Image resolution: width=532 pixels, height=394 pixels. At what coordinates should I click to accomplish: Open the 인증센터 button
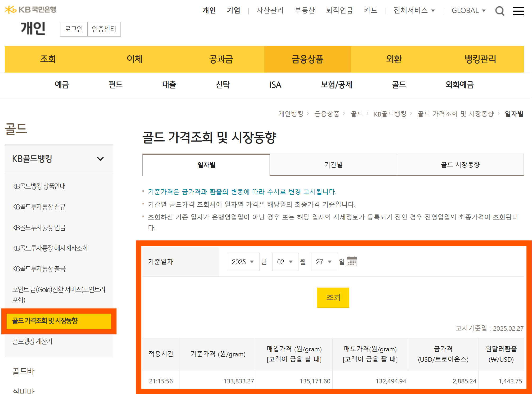click(x=104, y=29)
